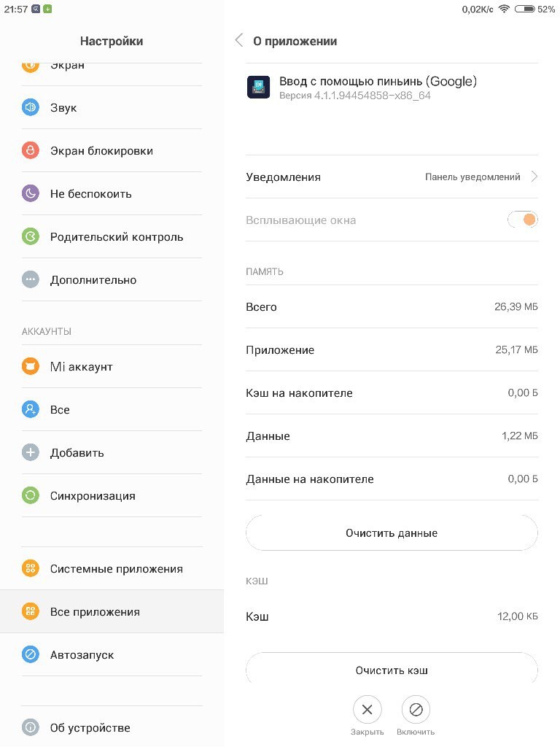Tap the Звук speaker icon
This screenshot has height=747, width=560.
pos(31,107)
